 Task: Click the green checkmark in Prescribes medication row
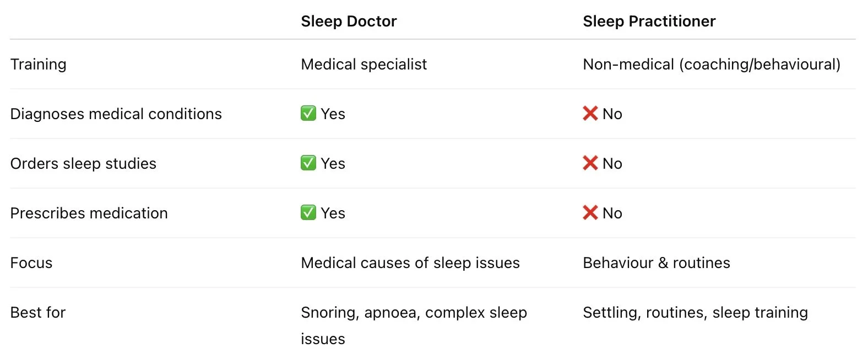point(308,213)
